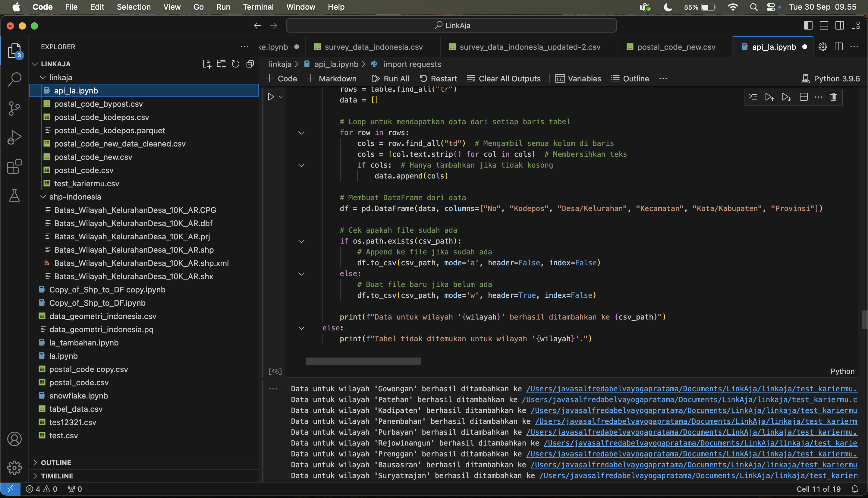Collapse the shp-indonesia folder

(x=43, y=197)
